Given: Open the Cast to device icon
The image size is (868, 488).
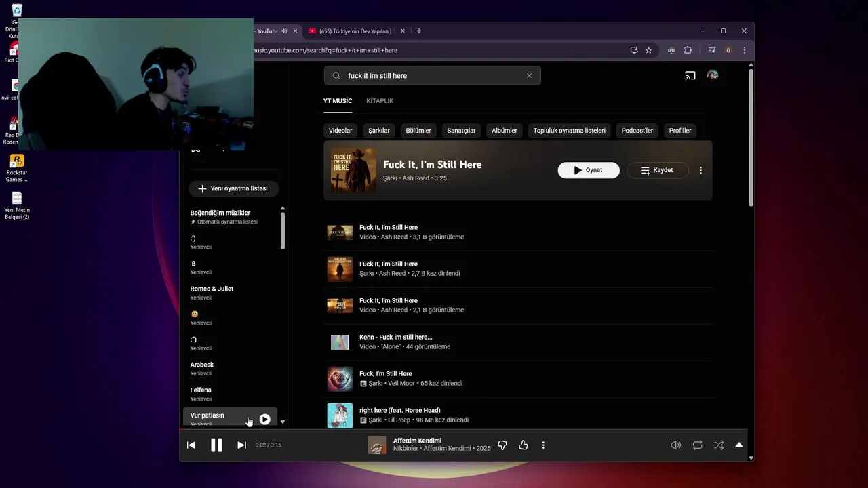Looking at the screenshot, I should (690, 75).
